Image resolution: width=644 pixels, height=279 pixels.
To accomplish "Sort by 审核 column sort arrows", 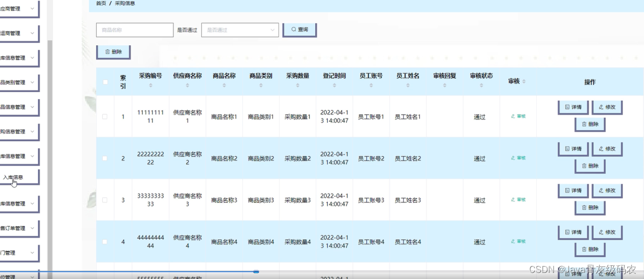I will 524,81.
